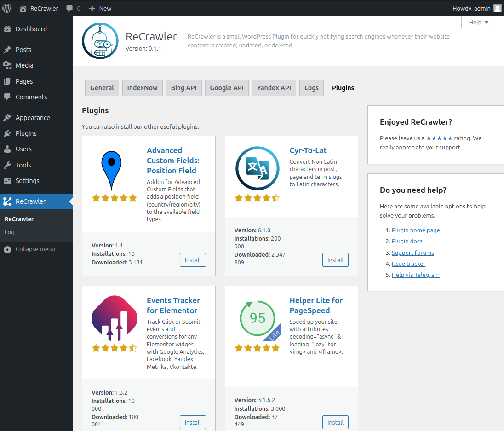Click the Tools wrench icon in sidebar
The image size is (504, 431).
(7, 165)
